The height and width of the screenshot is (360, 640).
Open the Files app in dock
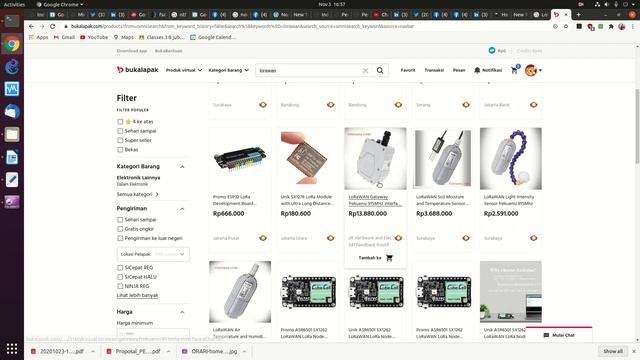click(x=12, y=134)
